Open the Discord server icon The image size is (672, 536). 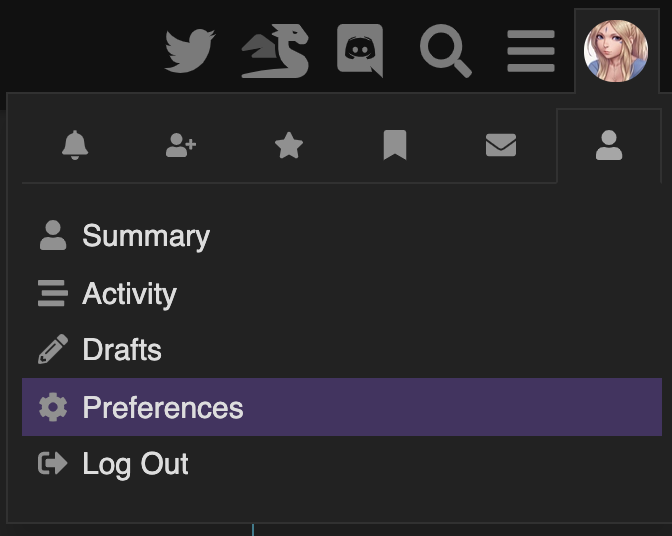(x=360, y=50)
